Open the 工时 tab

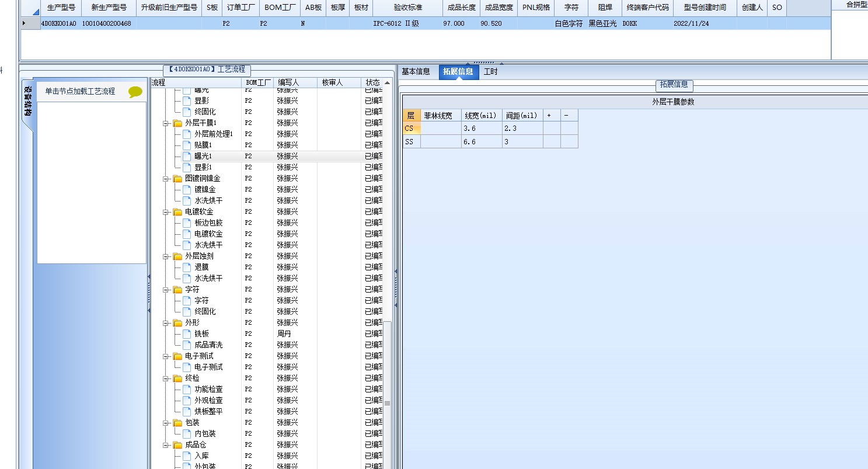pos(491,72)
